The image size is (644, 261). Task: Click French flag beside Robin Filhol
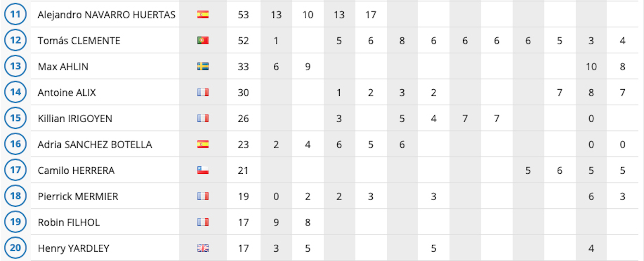tap(203, 222)
